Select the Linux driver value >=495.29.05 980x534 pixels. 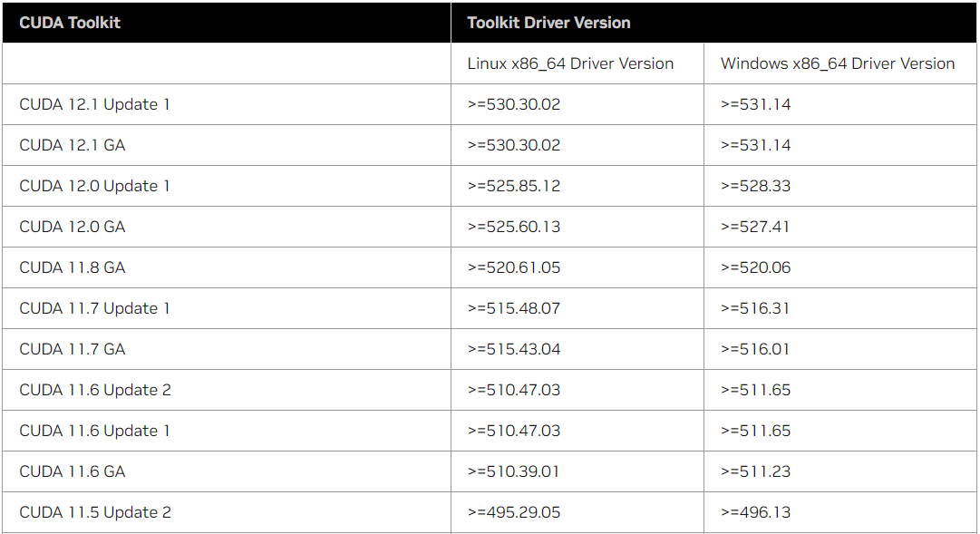[514, 512]
